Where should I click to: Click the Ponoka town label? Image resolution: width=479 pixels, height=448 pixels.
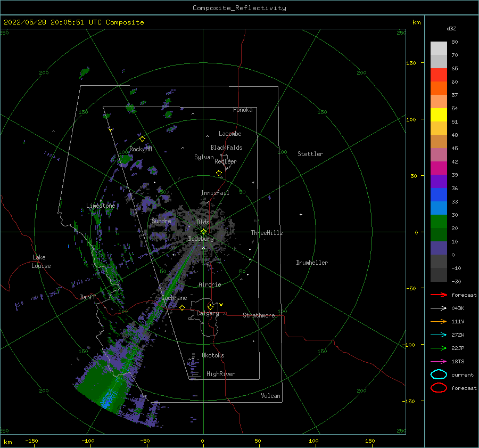243,110
